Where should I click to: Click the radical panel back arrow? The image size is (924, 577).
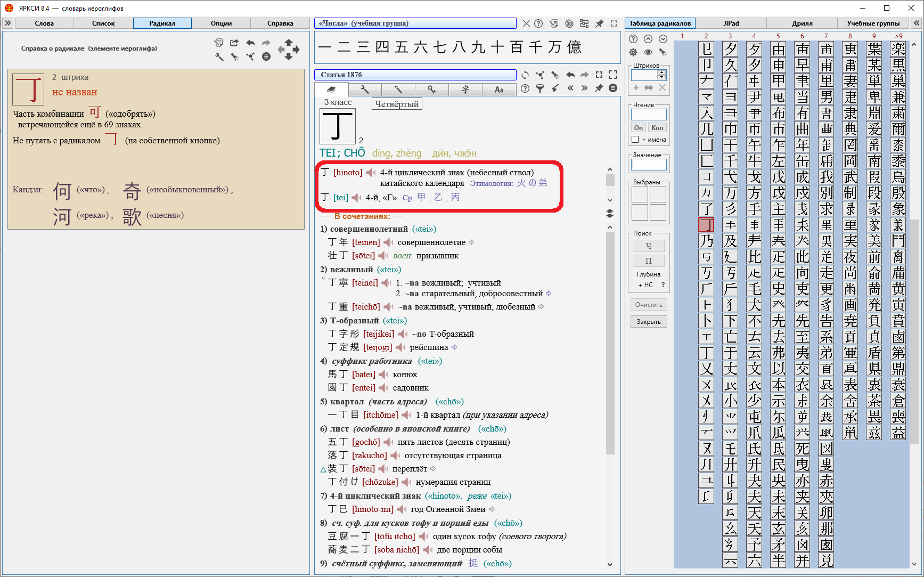(250, 43)
